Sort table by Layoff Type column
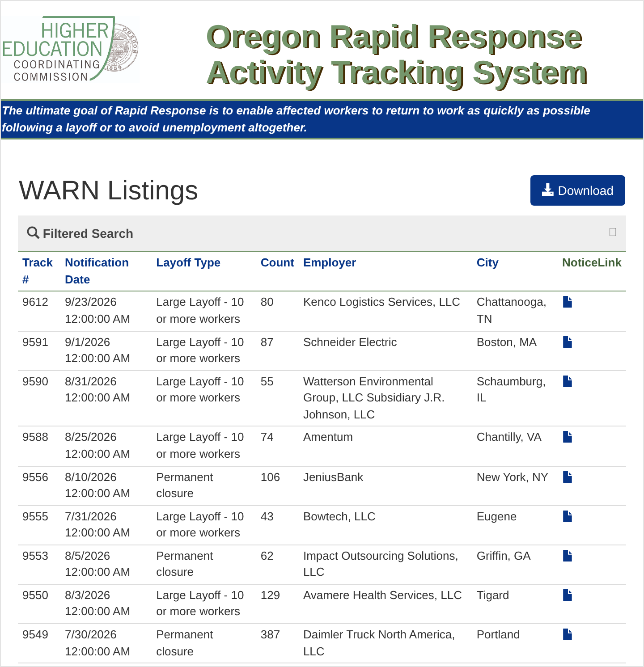This screenshot has height=667, width=644. 188,262
